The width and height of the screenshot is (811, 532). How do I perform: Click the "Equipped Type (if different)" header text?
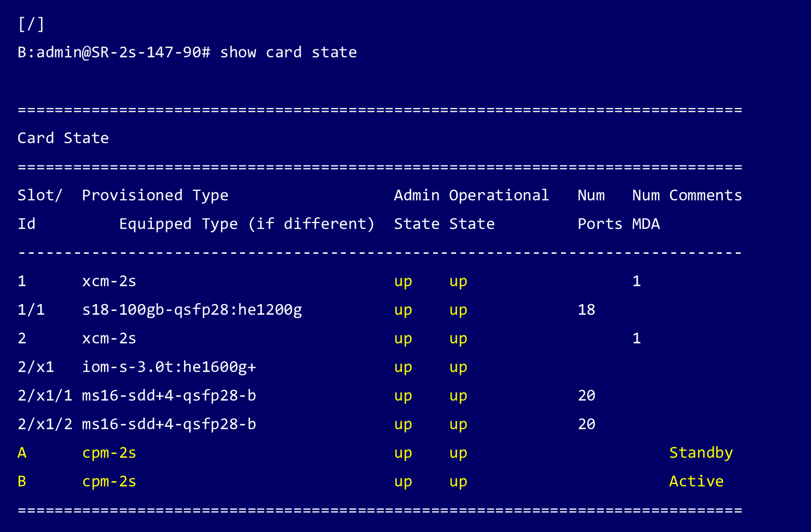(247, 224)
